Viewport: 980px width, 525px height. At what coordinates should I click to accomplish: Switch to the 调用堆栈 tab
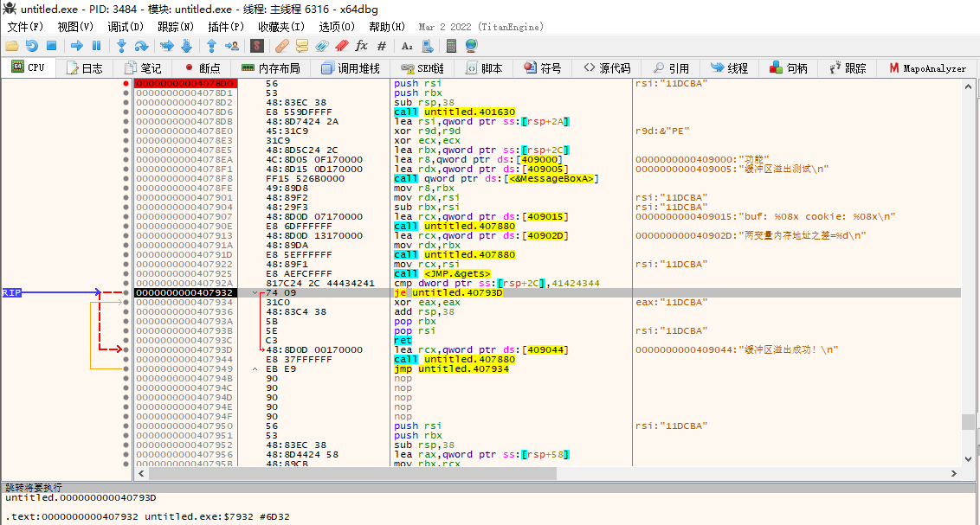point(351,68)
